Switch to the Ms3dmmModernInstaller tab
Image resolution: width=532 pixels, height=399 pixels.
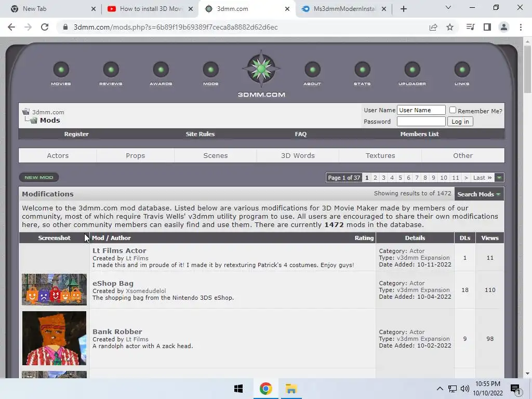[344, 9]
